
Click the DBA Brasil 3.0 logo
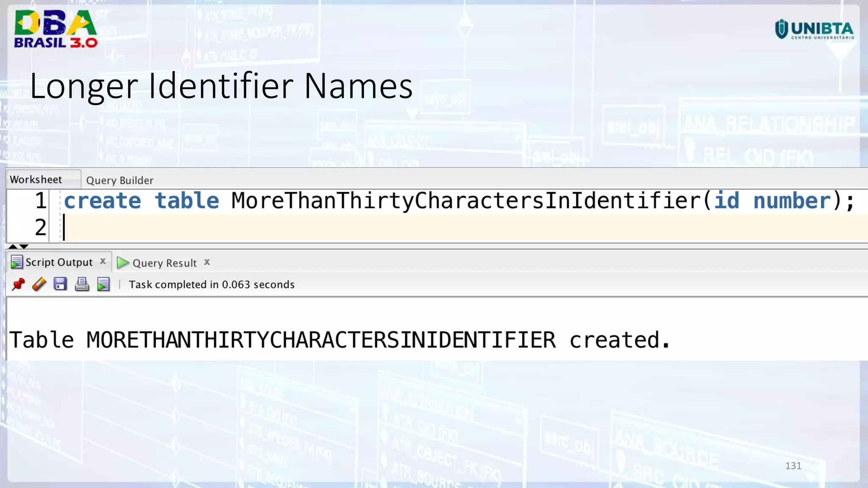pyautogui.click(x=55, y=29)
